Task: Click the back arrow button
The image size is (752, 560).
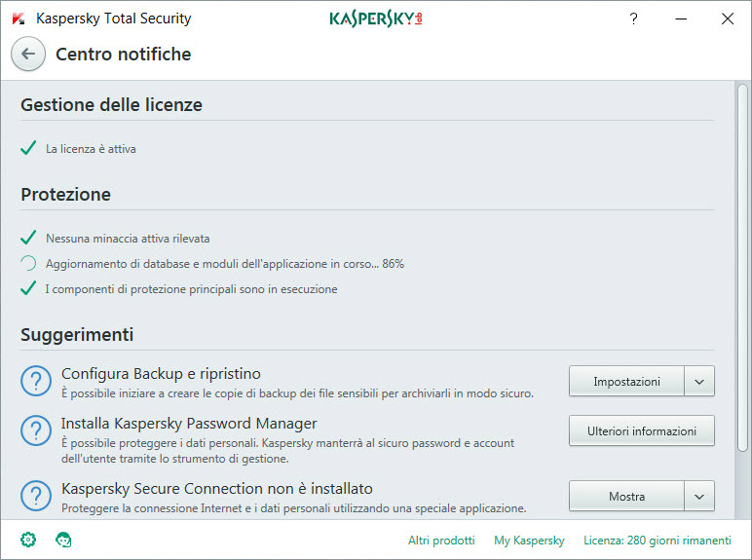Action: pyautogui.click(x=28, y=55)
